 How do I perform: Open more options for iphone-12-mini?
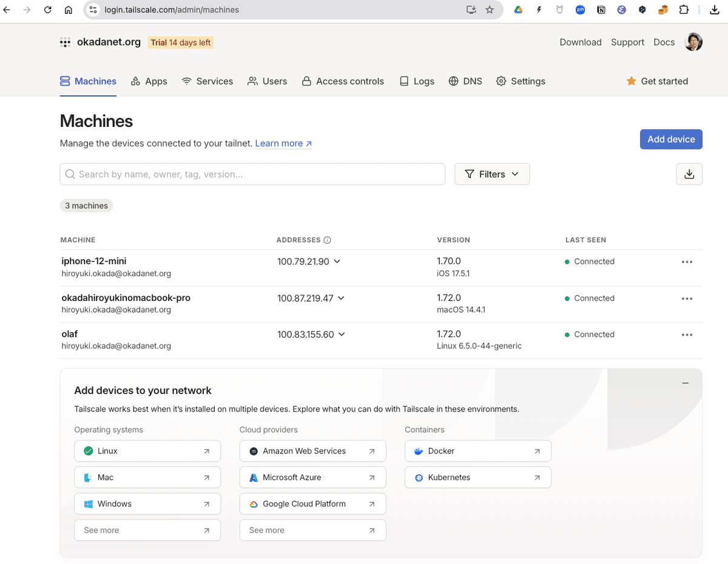687,262
